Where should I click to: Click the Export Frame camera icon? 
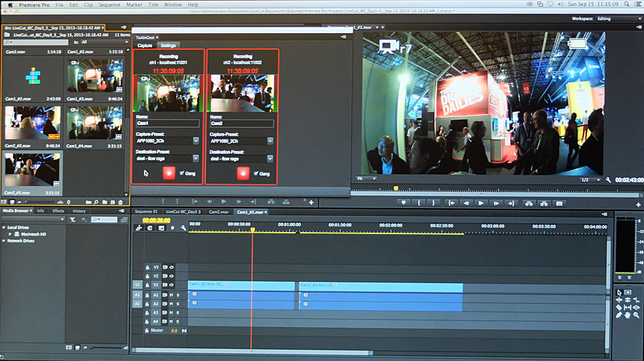tap(559, 203)
